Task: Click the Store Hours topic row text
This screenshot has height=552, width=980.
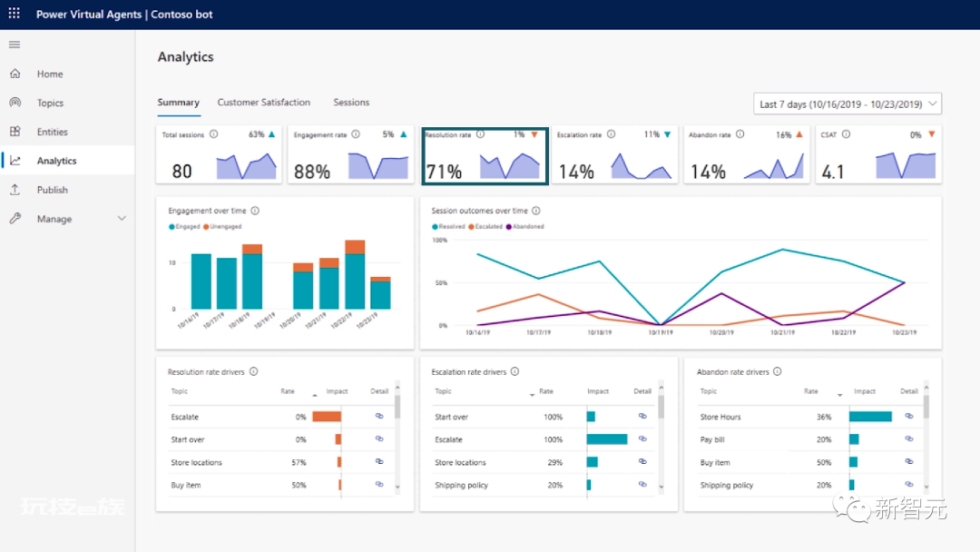Action: pyautogui.click(x=720, y=417)
